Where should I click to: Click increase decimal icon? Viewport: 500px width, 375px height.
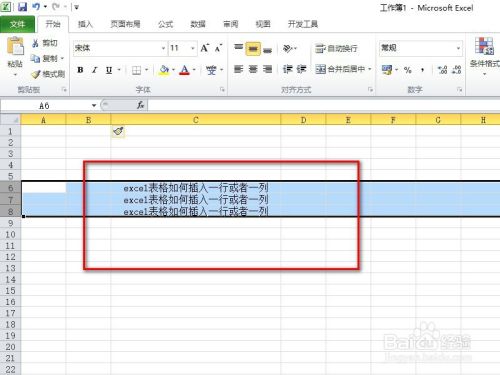click(442, 70)
